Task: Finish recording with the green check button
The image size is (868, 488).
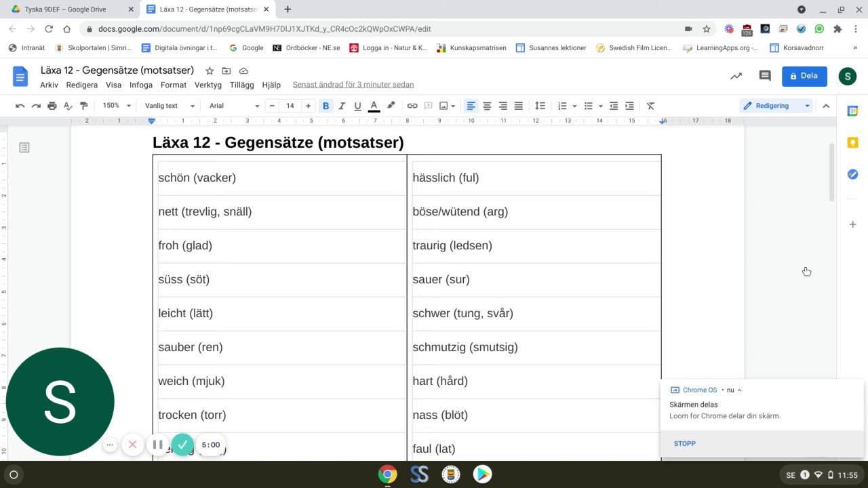Action: click(x=182, y=445)
